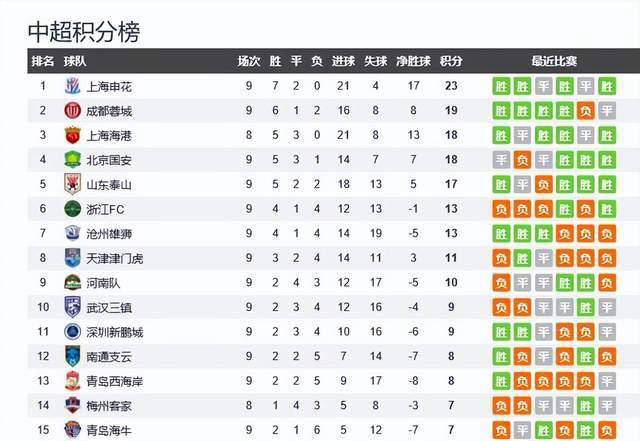Click the 最近比赛 column header

point(554,61)
